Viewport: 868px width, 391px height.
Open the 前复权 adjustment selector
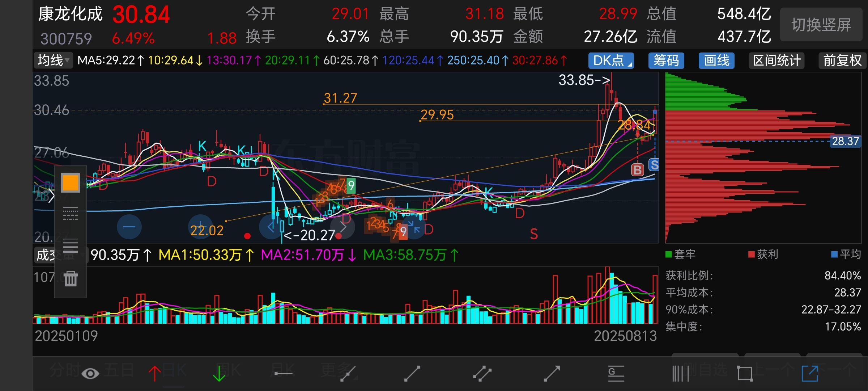[x=842, y=60]
